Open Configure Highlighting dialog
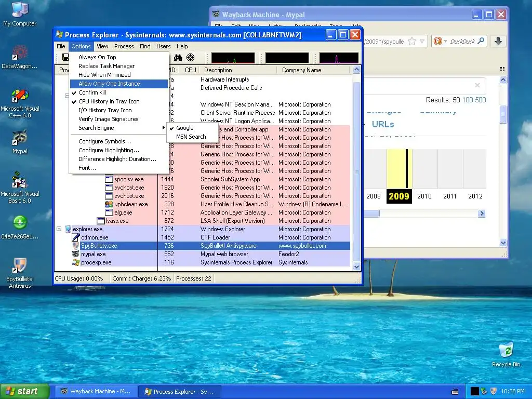Screen dimensions: 532x399 [x=119, y=150]
